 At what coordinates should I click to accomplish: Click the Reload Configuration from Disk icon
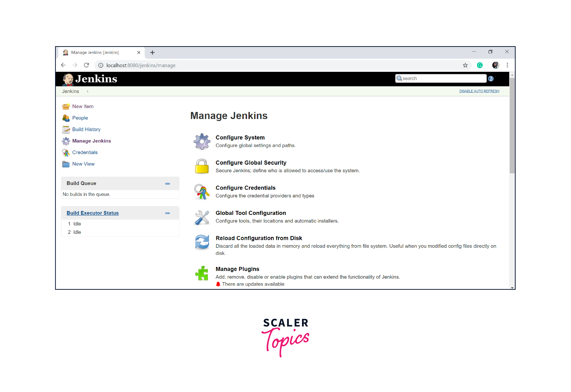pos(202,242)
